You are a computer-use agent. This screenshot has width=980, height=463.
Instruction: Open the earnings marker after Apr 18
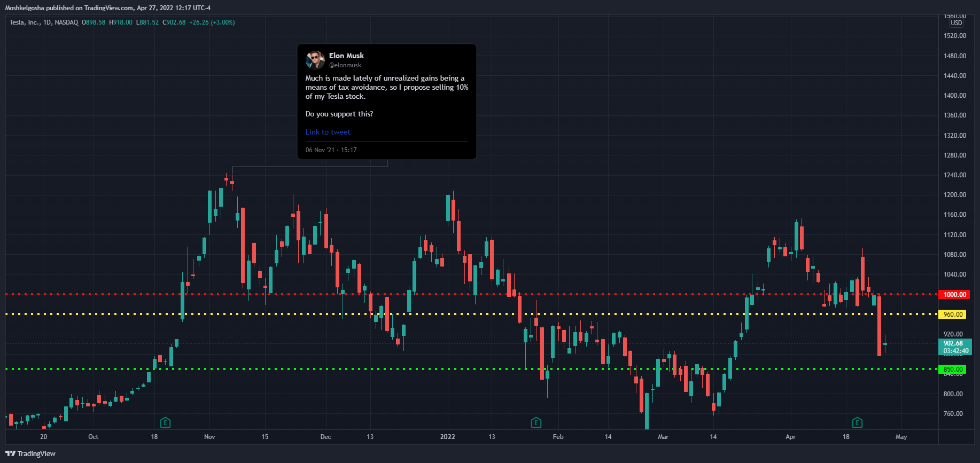[x=857, y=423]
